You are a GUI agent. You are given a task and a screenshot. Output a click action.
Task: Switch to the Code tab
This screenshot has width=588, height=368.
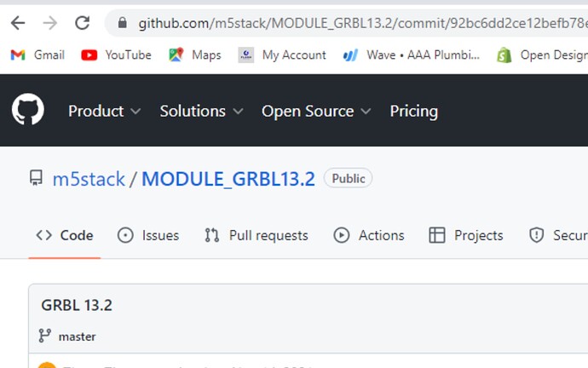click(65, 235)
